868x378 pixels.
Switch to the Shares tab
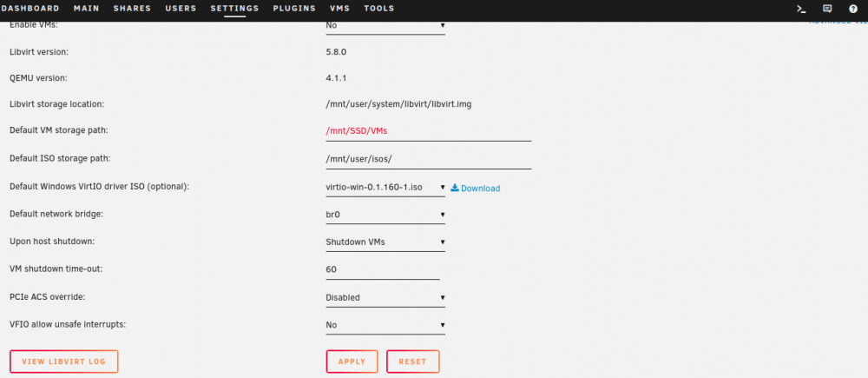coord(132,9)
